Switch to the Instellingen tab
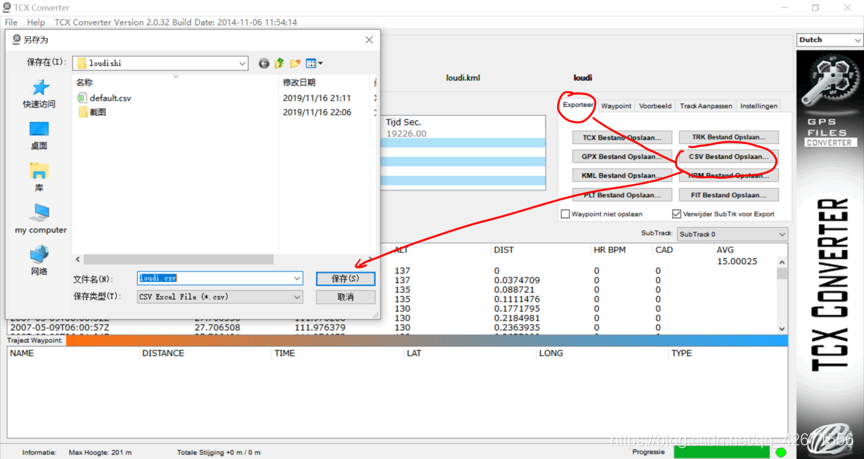 (x=759, y=106)
